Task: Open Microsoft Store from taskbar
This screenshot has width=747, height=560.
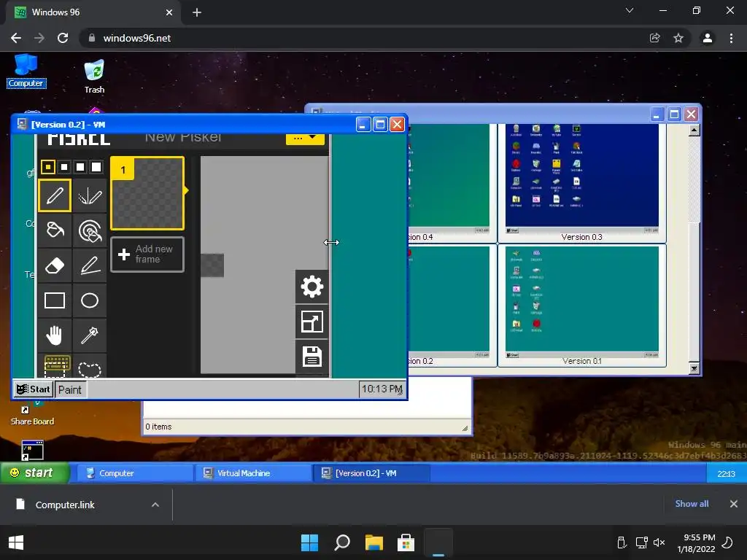Action: [x=406, y=542]
